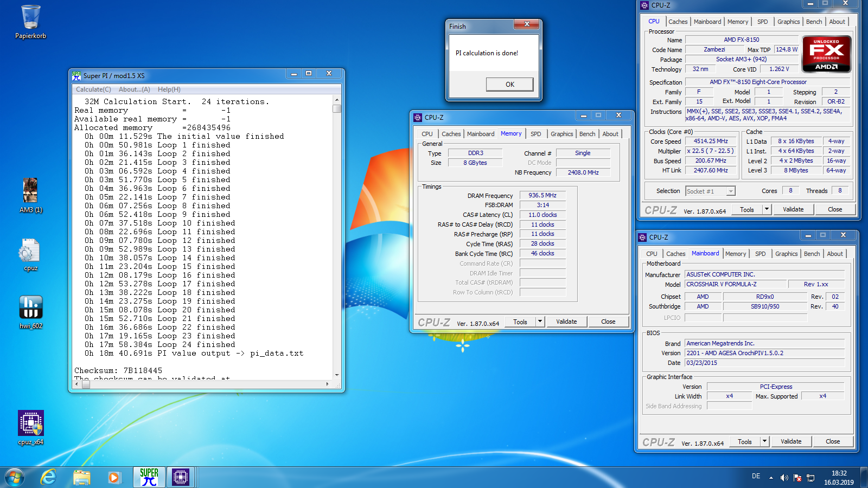This screenshot has width=868, height=488.
Task: Open Caches tab in CPU window
Action: pyautogui.click(x=678, y=22)
